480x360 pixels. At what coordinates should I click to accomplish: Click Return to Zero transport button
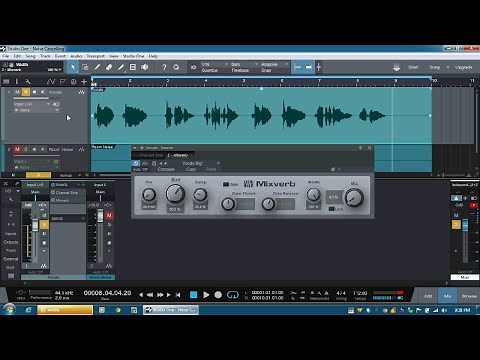coord(178,295)
